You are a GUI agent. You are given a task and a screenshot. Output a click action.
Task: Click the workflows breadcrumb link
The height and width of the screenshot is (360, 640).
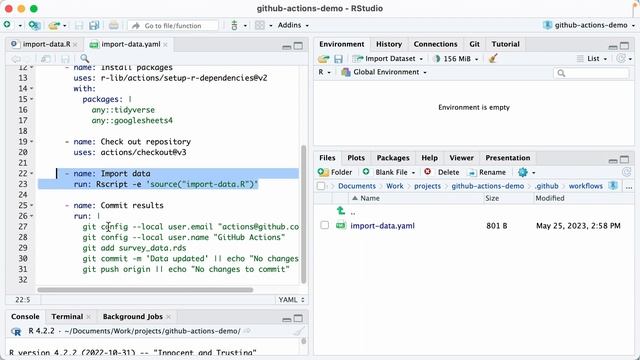coord(585,186)
